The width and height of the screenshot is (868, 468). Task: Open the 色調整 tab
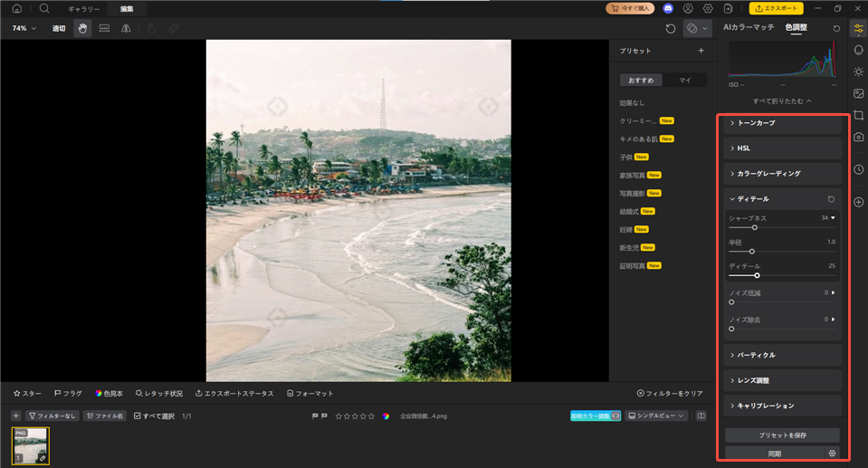[x=796, y=27]
